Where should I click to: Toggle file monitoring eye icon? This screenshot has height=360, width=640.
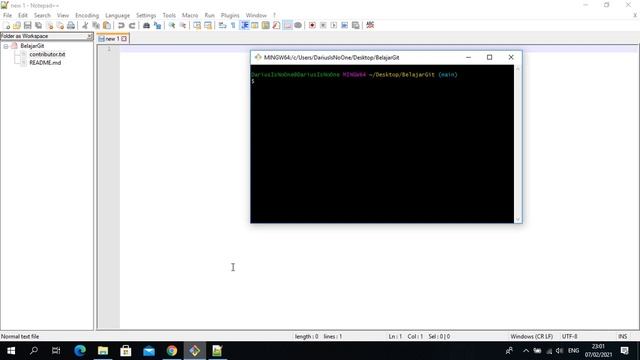pyautogui.click(x=298, y=25)
